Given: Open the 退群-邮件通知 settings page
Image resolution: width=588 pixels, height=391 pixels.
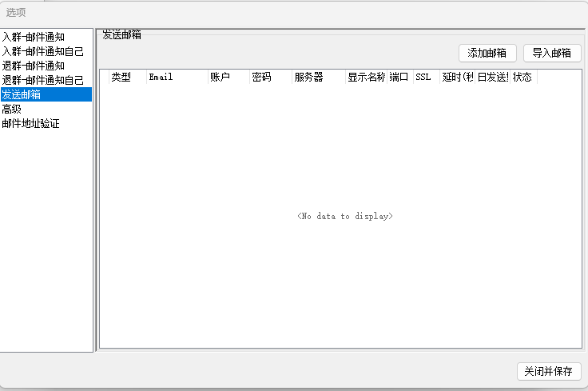Looking at the screenshot, I should 34,66.
